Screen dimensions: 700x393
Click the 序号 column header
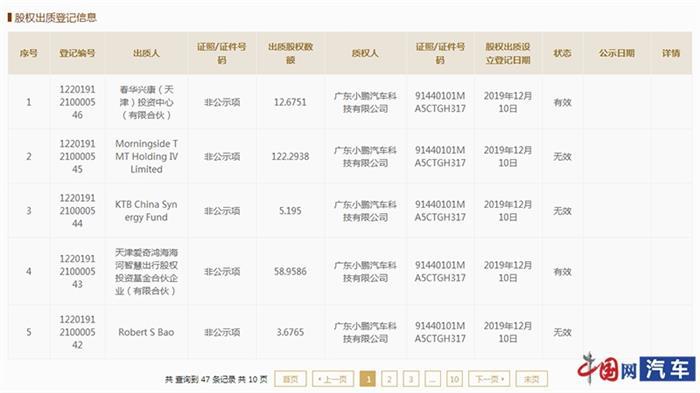pos(29,53)
